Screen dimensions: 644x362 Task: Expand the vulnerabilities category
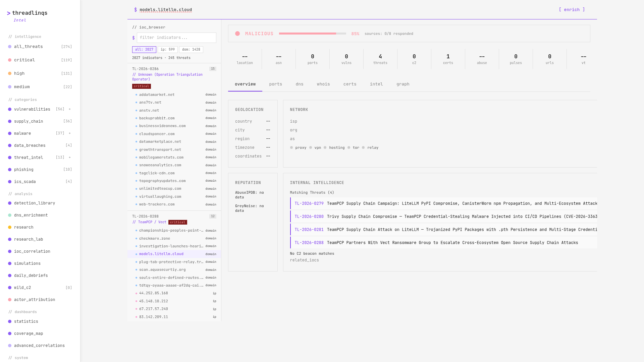pyautogui.click(x=69, y=109)
